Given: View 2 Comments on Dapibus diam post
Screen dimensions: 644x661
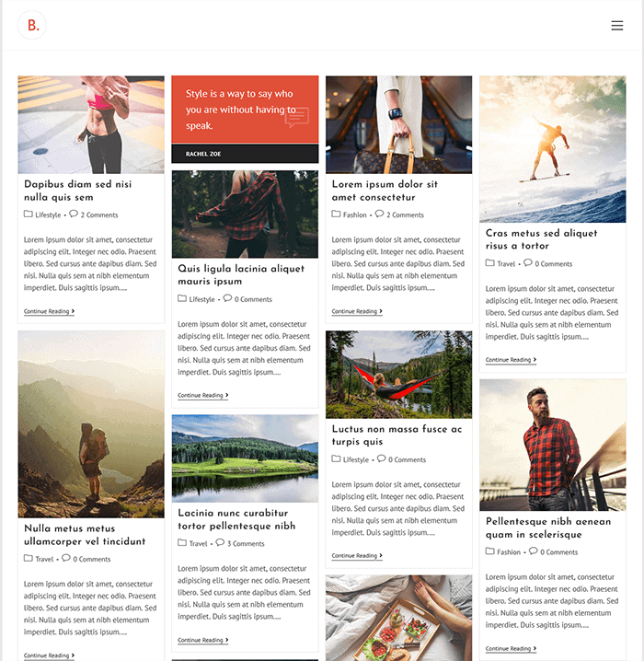Looking at the screenshot, I should tap(99, 215).
